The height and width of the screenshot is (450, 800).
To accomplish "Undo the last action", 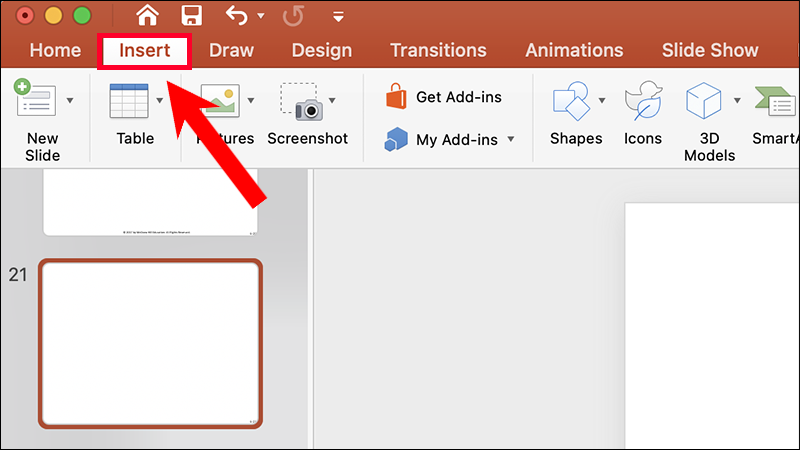I will 237,16.
